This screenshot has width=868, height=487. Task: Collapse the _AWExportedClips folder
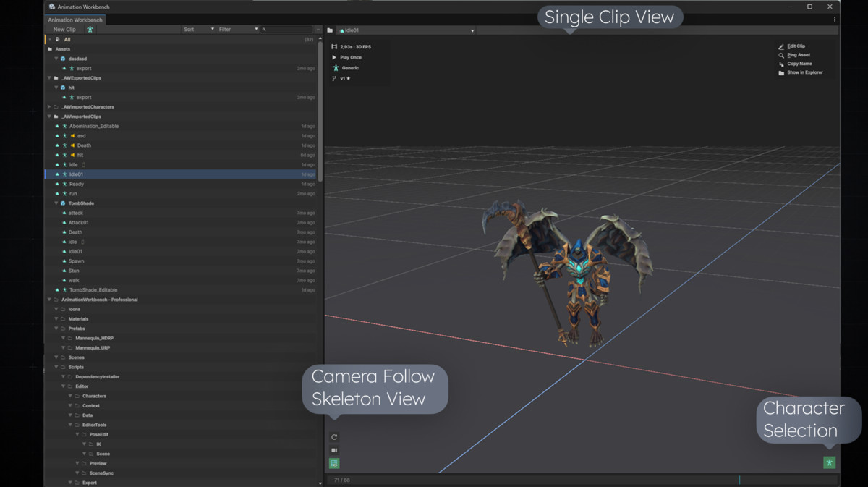pyautogui.click(x=49, y=77)
